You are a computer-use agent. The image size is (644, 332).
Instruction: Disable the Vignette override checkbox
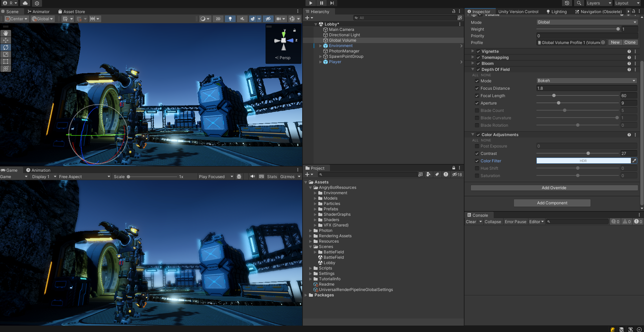478,51
